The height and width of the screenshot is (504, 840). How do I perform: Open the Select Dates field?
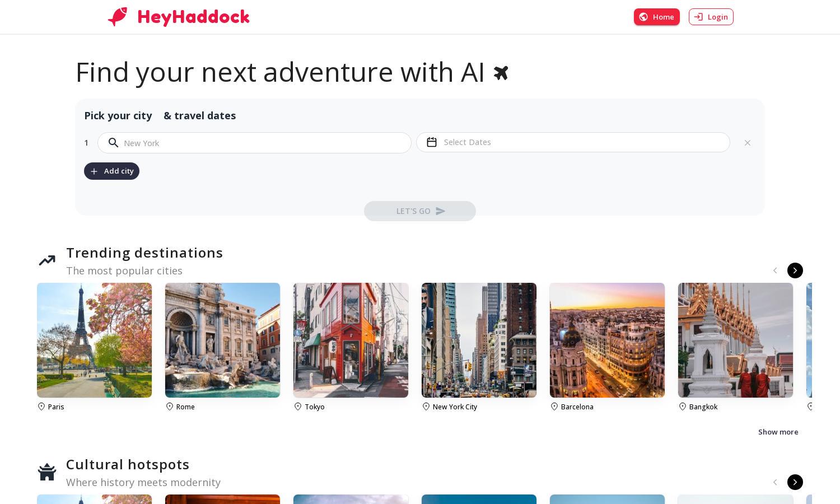tap(573, 142)
